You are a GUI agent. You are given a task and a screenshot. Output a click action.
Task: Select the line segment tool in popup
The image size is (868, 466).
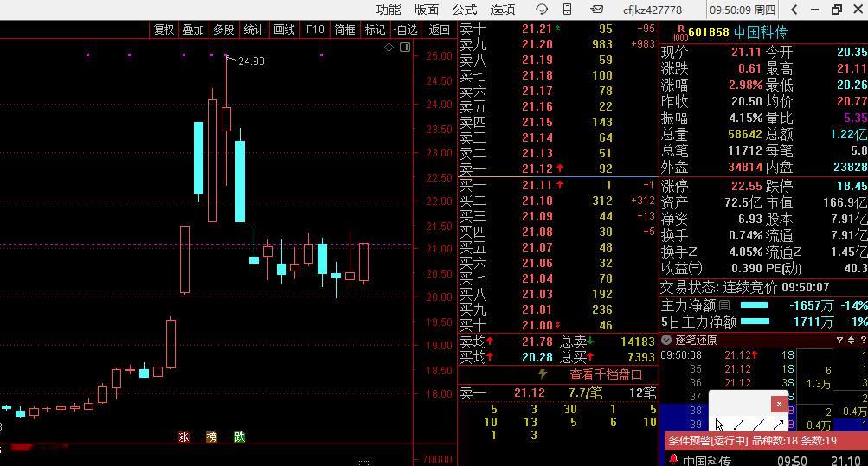(738, 425)
